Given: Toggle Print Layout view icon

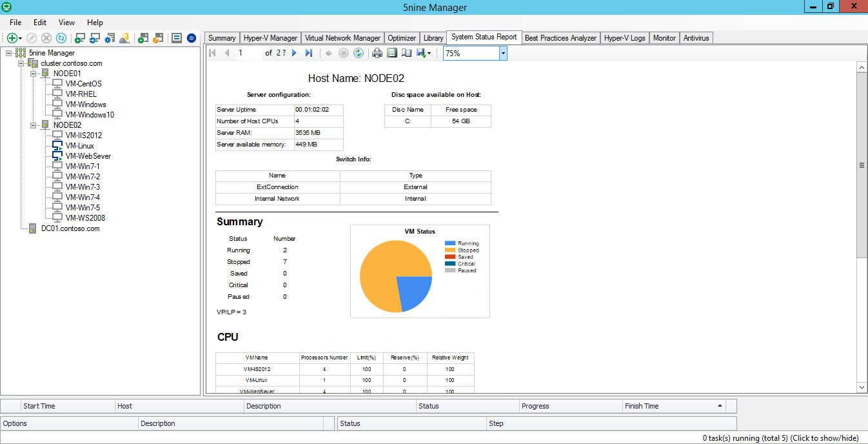Looking at the screenshot, I should pyautogui.click(x=392, y=53).
